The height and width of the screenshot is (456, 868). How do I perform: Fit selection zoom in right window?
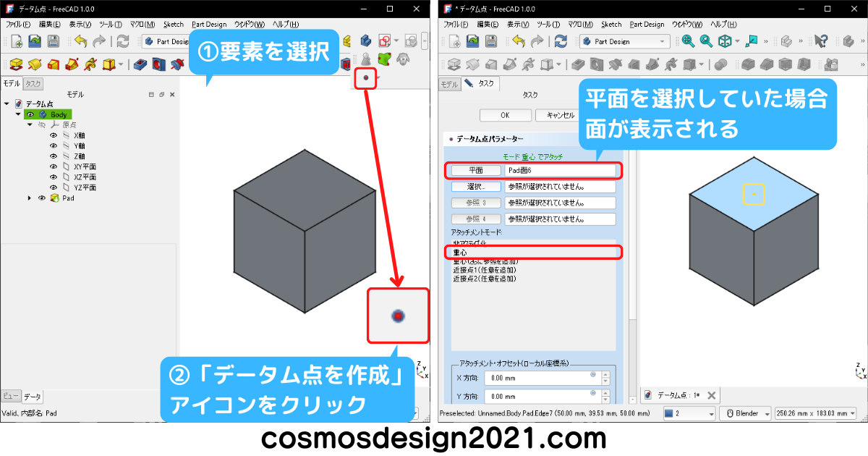705,41
